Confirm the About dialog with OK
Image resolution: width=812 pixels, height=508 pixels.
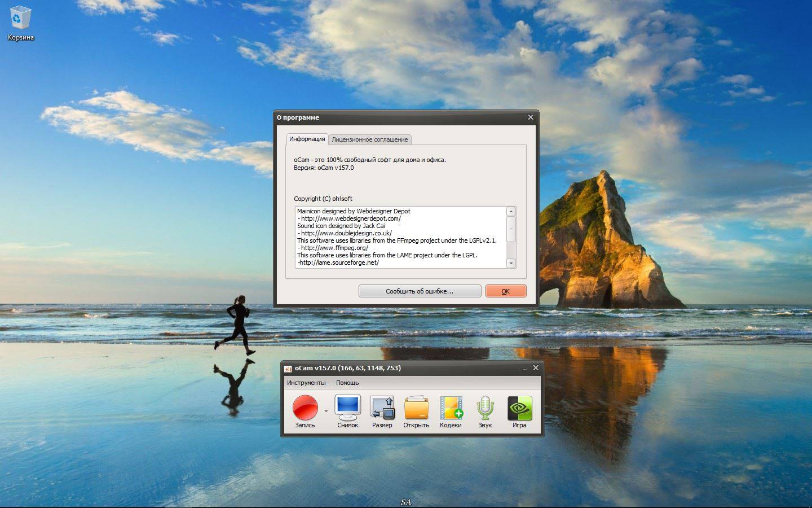click(506, 291)
